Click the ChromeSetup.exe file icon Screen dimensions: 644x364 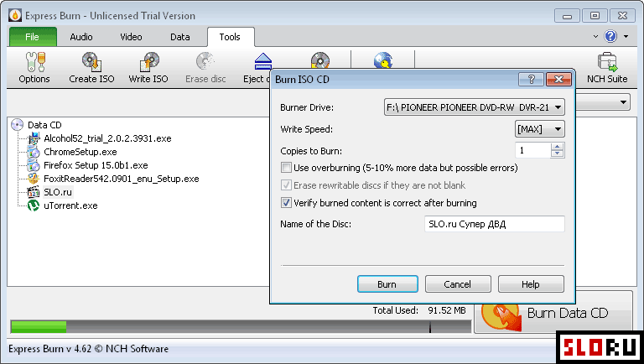click(x=34, y=152)
